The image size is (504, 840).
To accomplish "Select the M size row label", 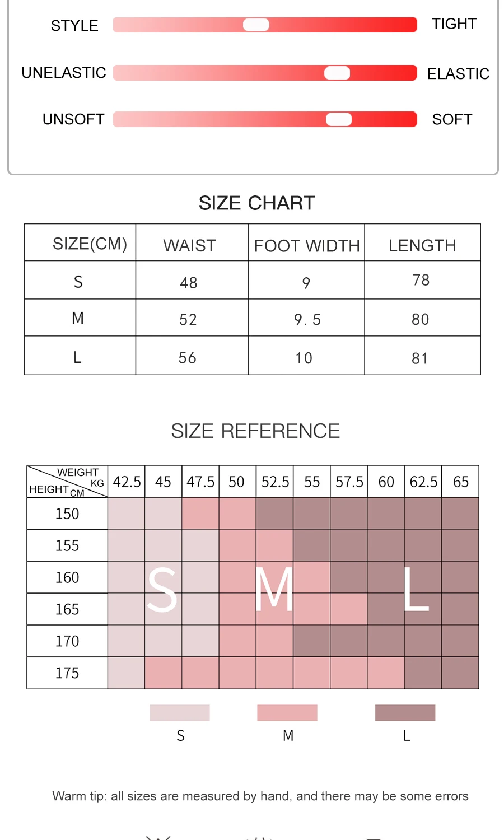I will pos(78,318).
